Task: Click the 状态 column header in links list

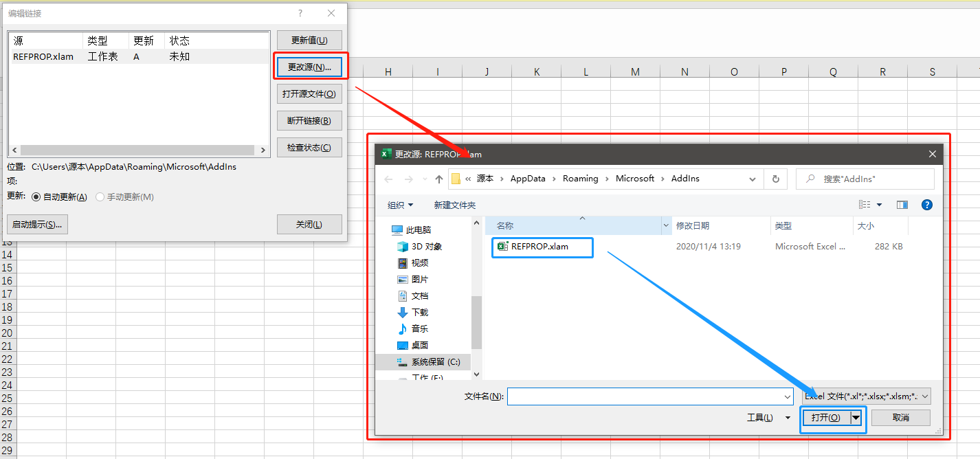Action: (216, 41)
